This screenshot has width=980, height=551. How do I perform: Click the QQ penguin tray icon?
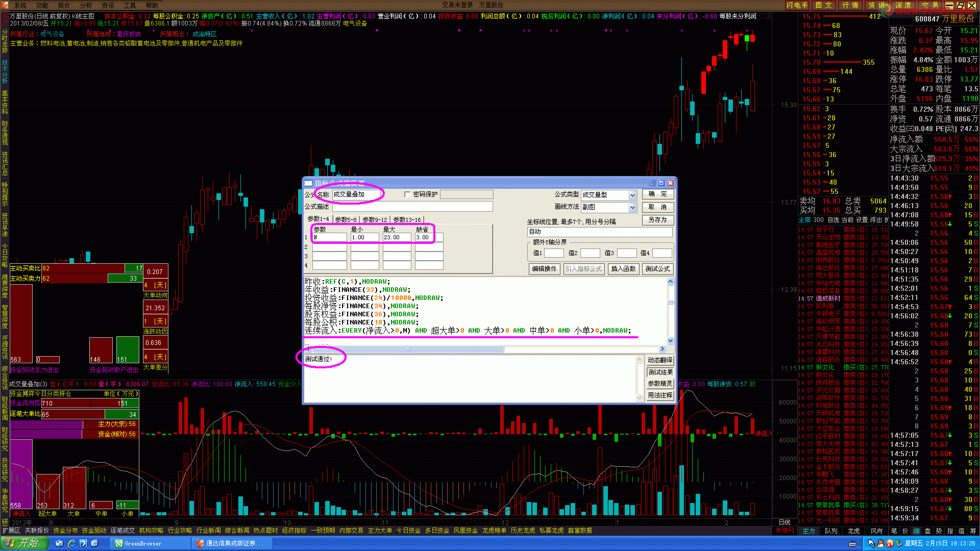(881, 543)
